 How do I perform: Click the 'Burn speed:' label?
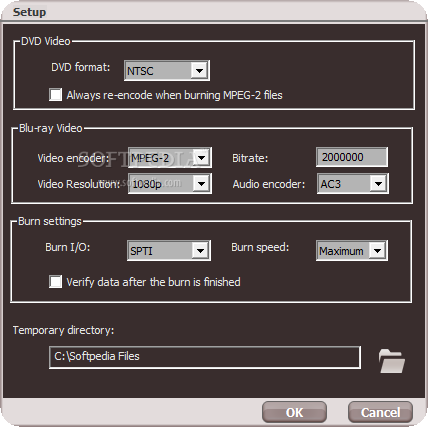pos(260,247)
